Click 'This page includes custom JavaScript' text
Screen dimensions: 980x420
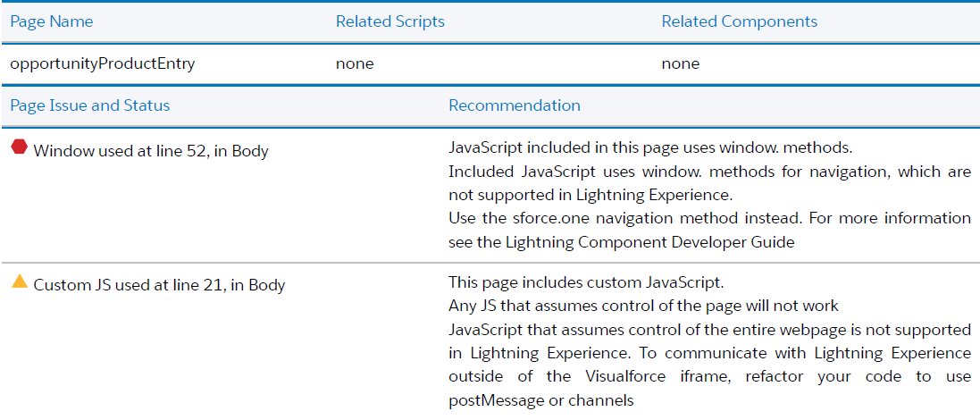585,283
